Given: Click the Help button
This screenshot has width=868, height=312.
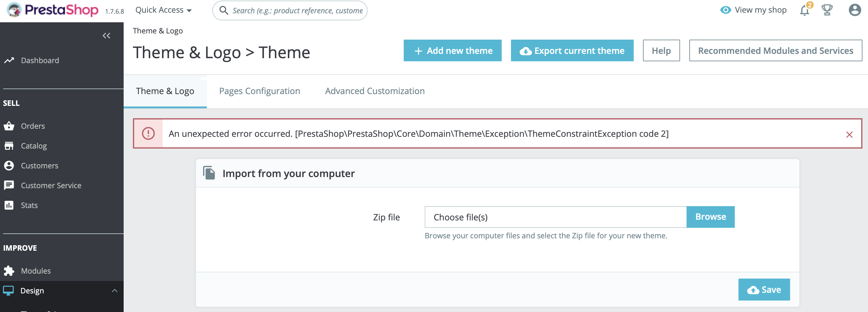Looking at the screenshot, I should pos(661,50).
